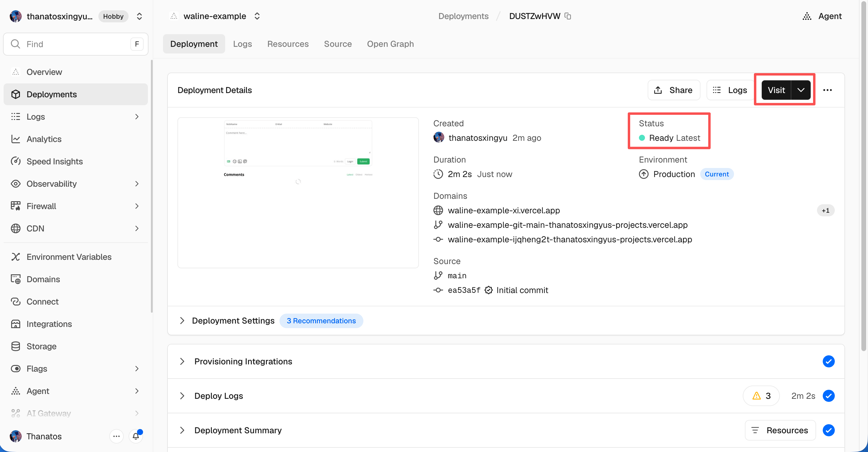
Task: Open the Thanatos account options menu
Action: pyautogui.click(x=116, y=436)
